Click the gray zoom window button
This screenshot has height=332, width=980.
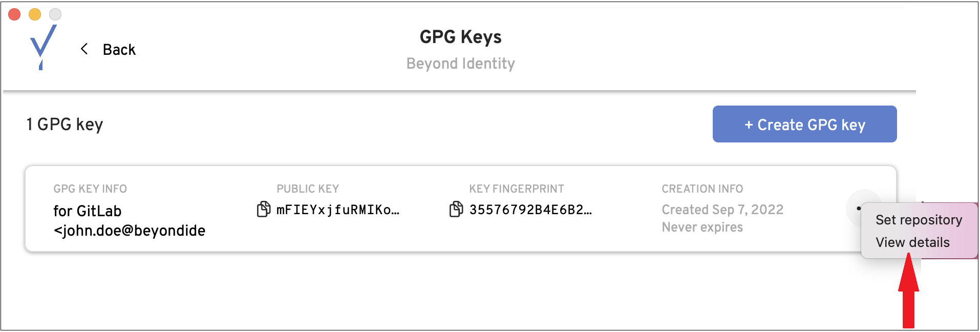tap(55, 14)
